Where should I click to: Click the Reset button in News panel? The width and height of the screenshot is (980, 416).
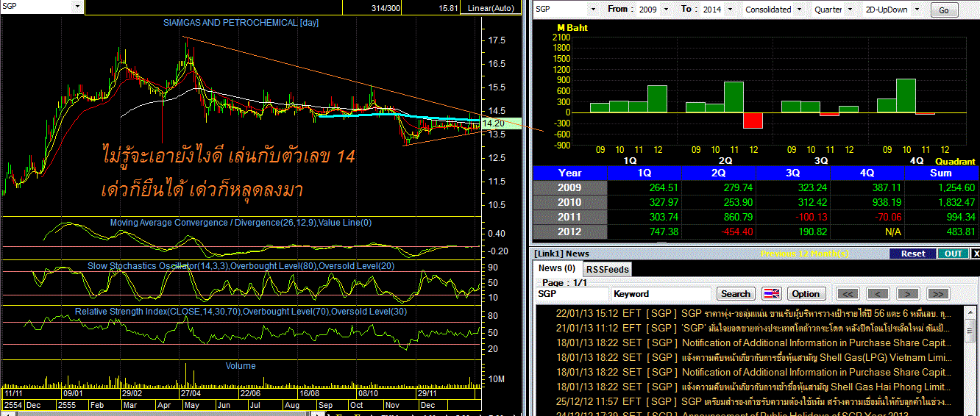point(912,254)
